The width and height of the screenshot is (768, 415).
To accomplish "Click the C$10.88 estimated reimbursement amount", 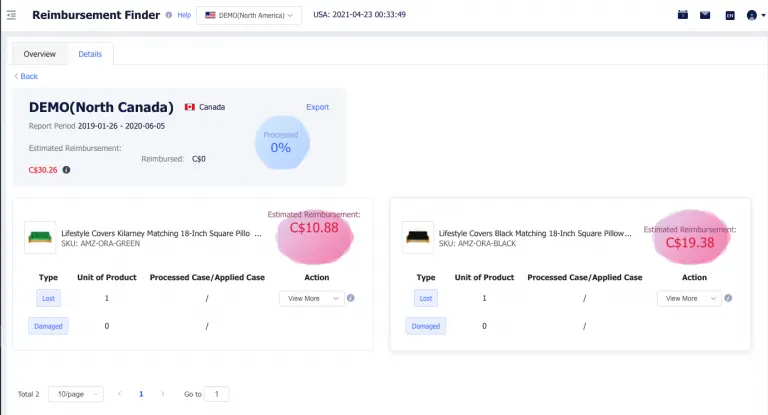I will pos(314,228).
